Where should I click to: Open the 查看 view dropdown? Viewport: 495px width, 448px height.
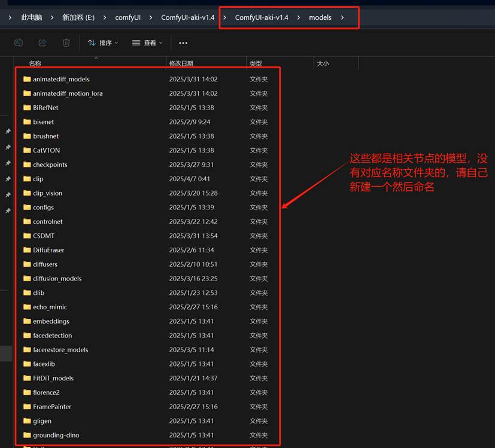click(146, 43)
